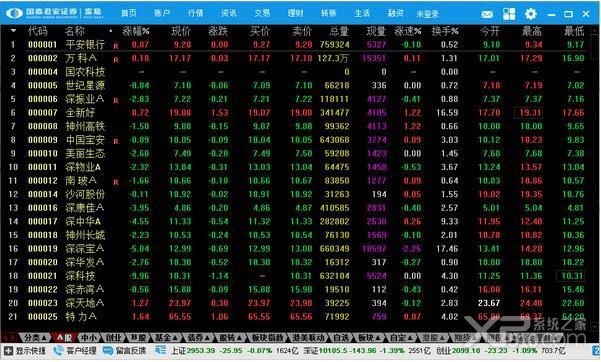Open the 行情 menu

(x=195, y=13)
